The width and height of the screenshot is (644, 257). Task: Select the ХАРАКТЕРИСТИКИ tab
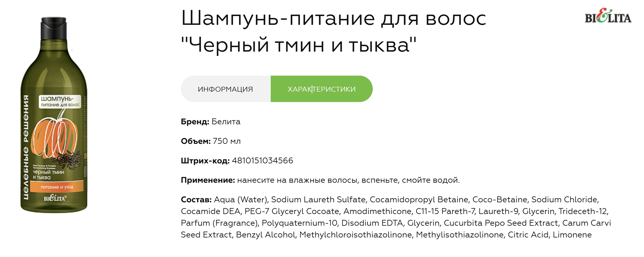click(322, 89)
